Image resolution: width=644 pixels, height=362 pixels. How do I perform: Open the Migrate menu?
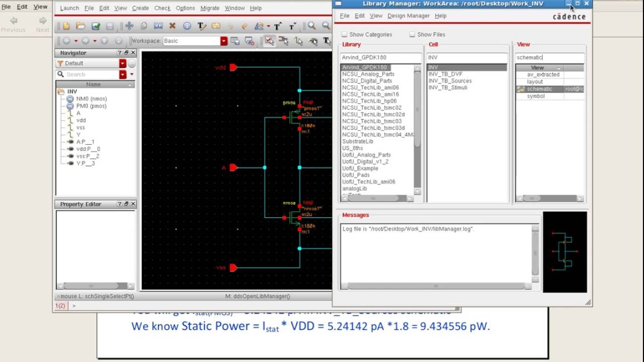click(210, 8)
